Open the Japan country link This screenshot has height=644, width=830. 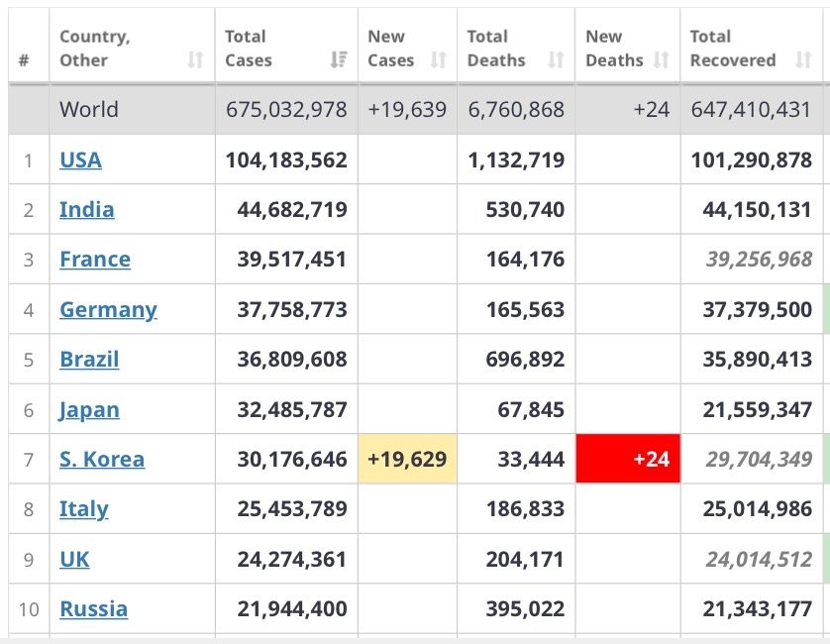pyautogui.click(x=89, y=410)
